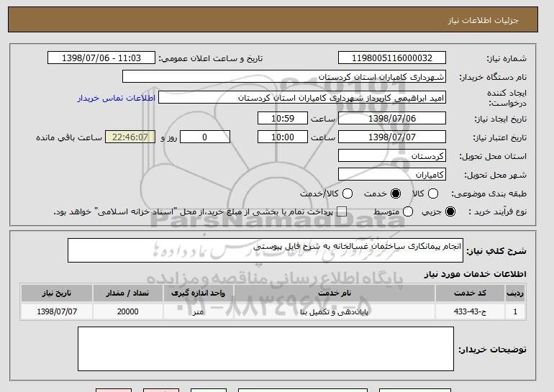Click the remaining time counter 22:46:07
This screenshot has width=554, height=392.
tap(130, 137)
